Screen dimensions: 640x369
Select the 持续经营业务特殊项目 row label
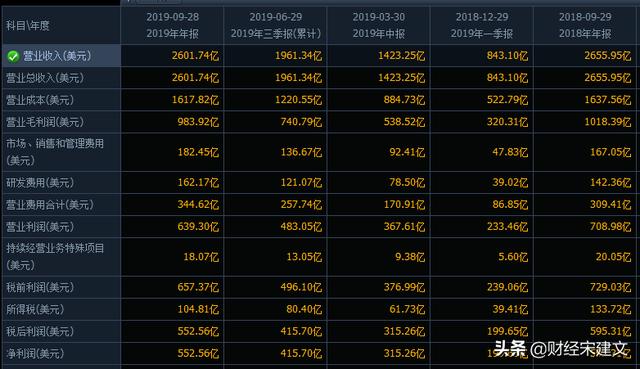[x=55, y=257]
